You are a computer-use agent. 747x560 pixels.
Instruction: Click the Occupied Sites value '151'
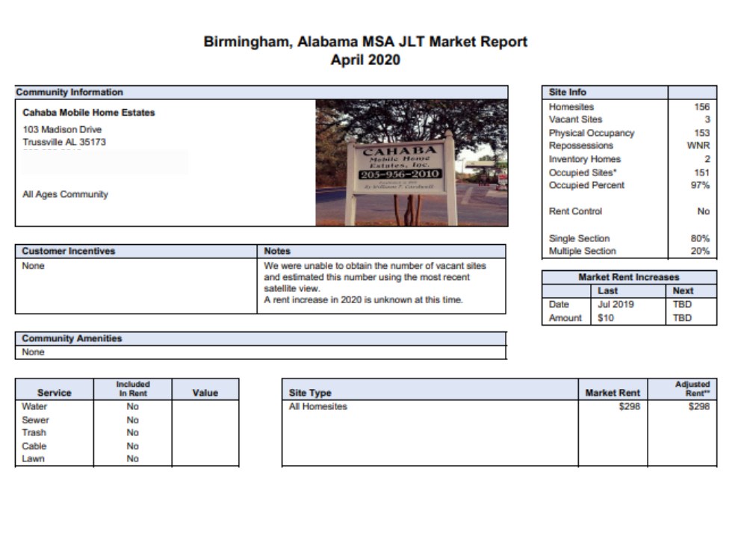coord(701,172)
